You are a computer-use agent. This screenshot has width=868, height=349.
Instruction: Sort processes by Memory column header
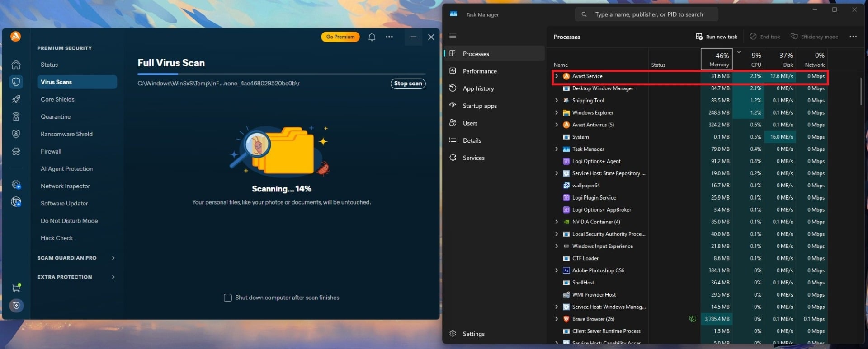click(x=717, y=59)
